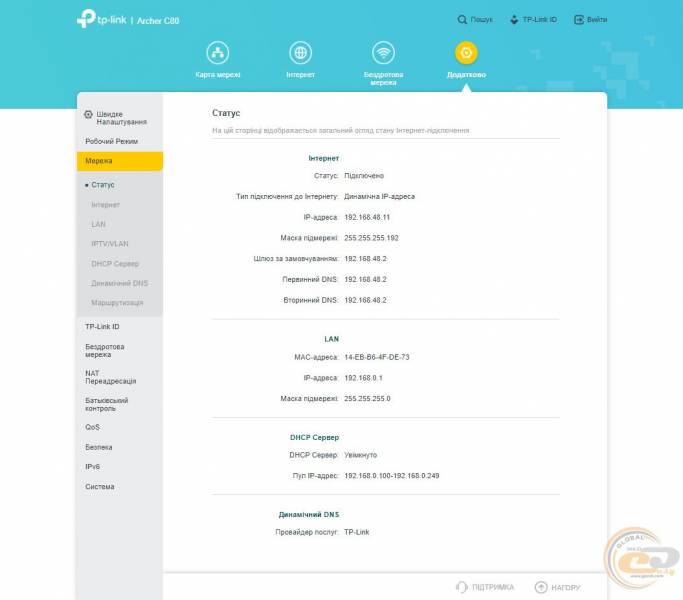683x600 pixels.
Task: Open the Network Map icon
Action: [217, 53]
